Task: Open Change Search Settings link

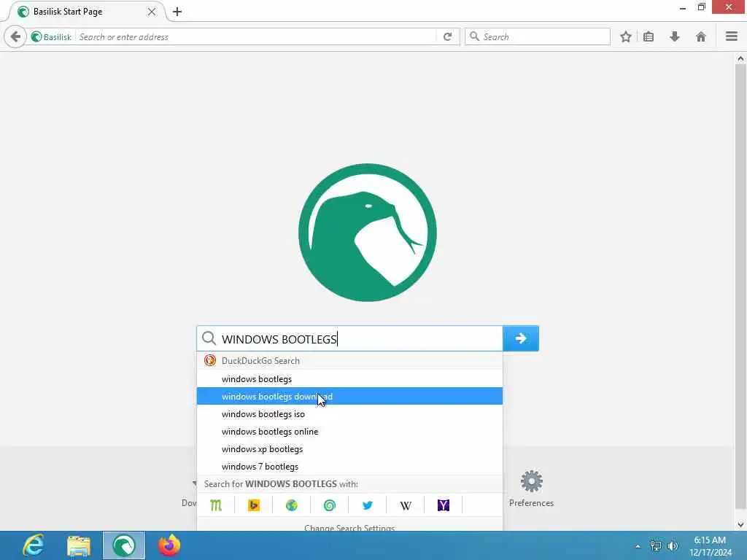Action: point(349,527)
